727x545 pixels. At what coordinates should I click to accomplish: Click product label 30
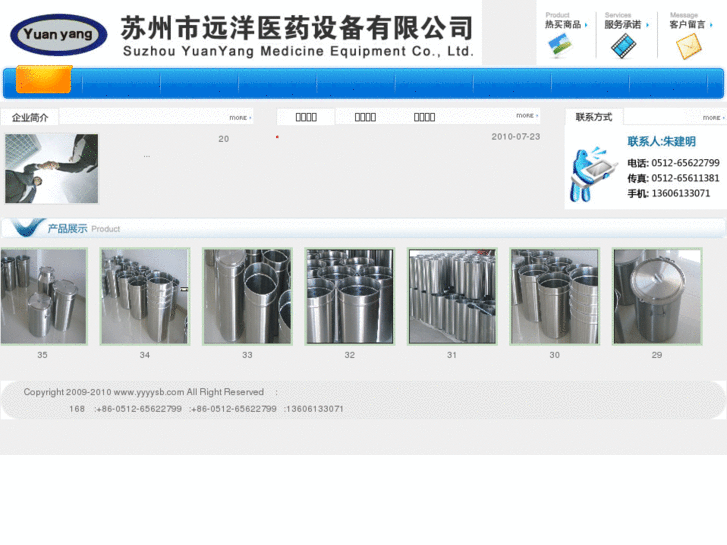click(x=555, y=355)
